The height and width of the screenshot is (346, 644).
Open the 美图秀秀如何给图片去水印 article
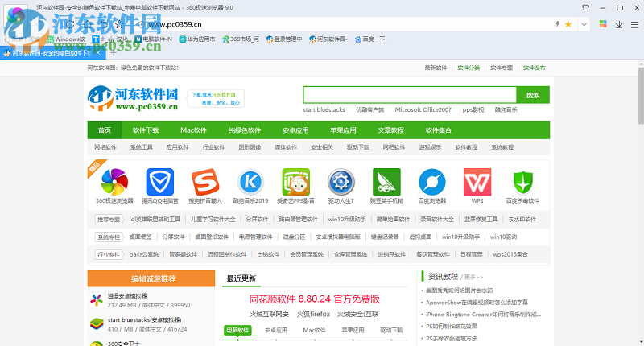[x=459, y=290]
